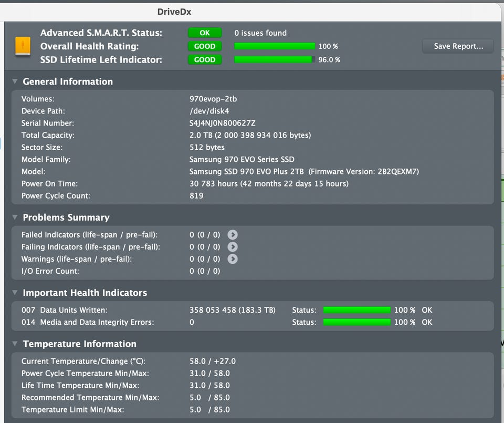The width and height of the screenshot is (504, 423).
Task: Click the 96.0 % lifetime percentage
Action: point(329,60)
